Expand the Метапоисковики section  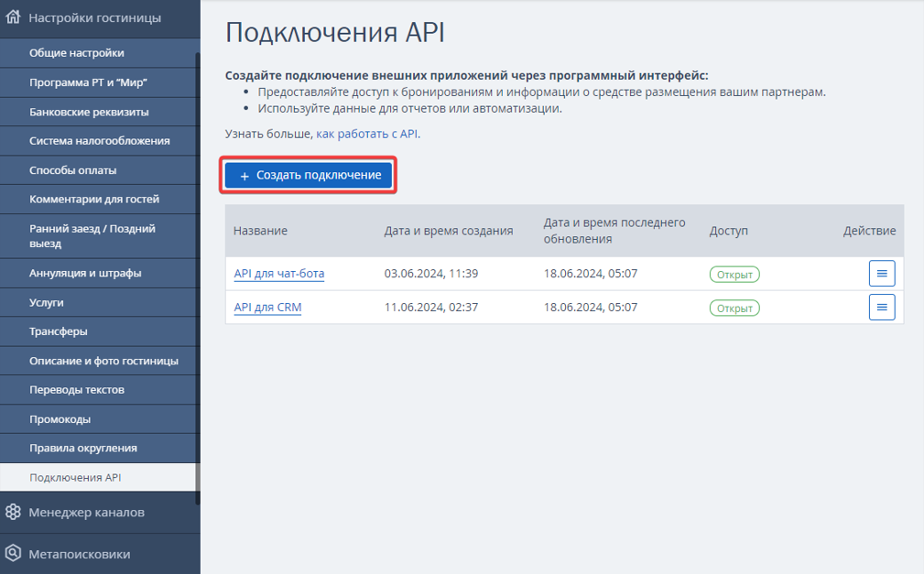click(x=100, y=554)
